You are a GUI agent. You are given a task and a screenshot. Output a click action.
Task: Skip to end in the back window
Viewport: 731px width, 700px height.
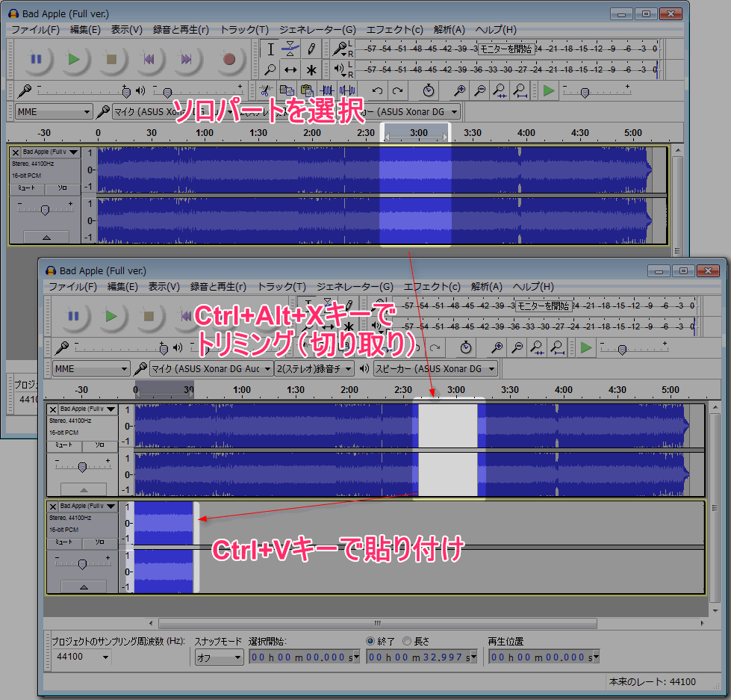tap(187, 59)
